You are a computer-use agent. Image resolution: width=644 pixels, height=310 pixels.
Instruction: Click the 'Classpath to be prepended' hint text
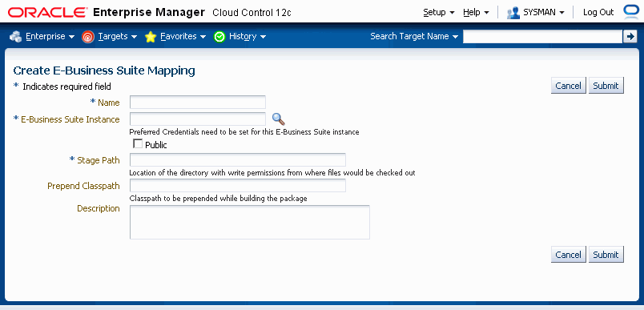(x=219, y=199)
